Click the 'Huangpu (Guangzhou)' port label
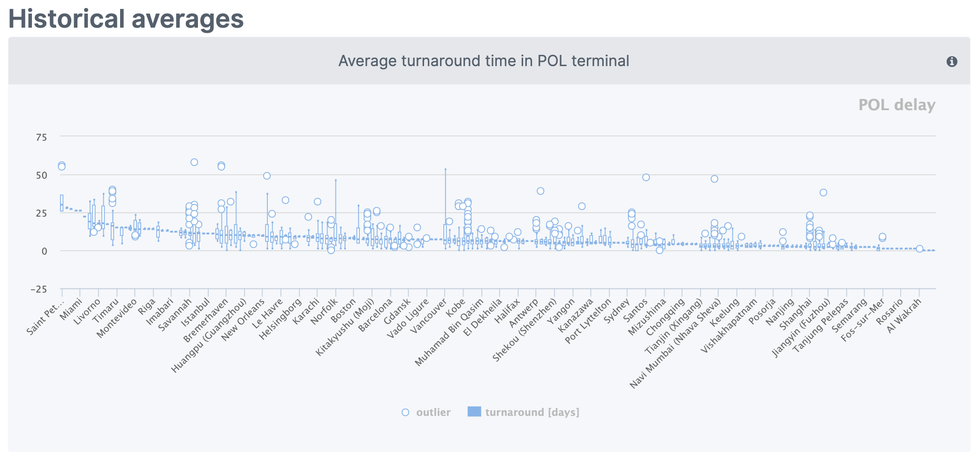The width and height of the screenshot is (980, 459). click(209, 336)
